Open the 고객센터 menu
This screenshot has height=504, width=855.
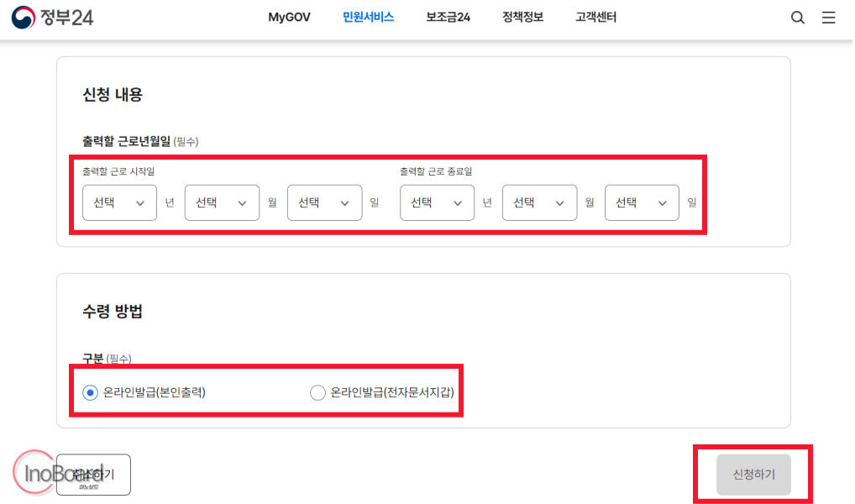click(595, 18)
